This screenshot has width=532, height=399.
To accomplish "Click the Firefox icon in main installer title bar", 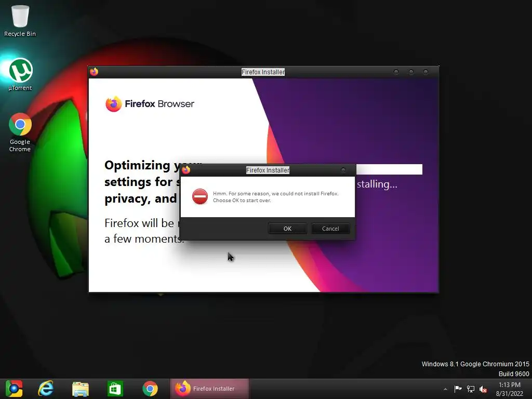I will (x=94, y=72).
